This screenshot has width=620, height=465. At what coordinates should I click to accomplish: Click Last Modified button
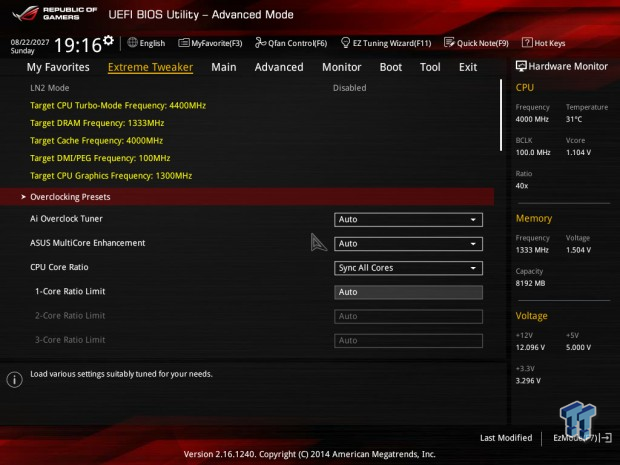tap(506, 438)
